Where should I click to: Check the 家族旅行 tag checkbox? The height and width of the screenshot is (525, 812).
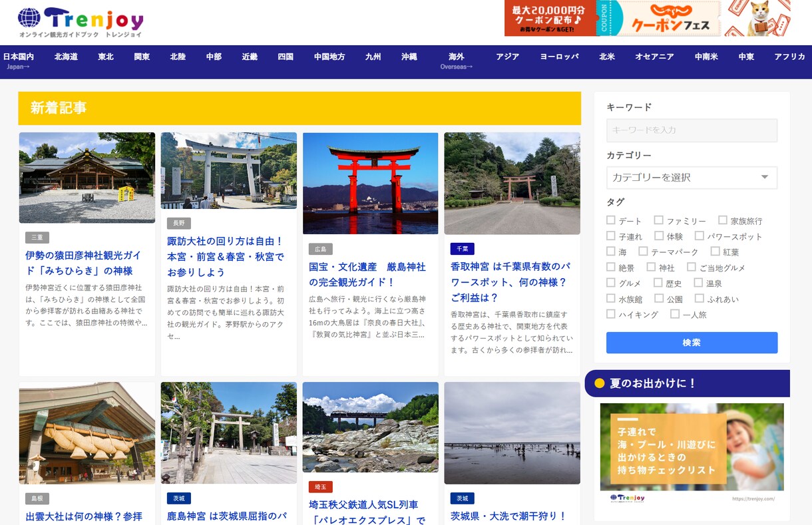click(x=723, y=220)
